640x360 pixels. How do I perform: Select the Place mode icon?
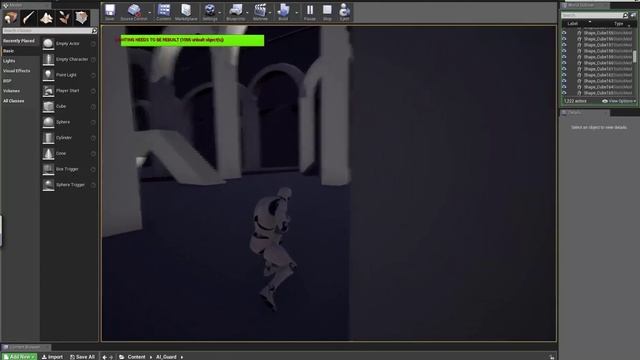(11, 18)
